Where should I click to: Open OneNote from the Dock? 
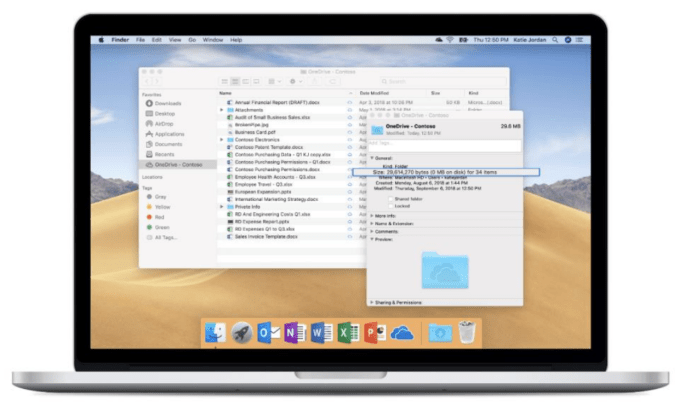coord(295,333)
